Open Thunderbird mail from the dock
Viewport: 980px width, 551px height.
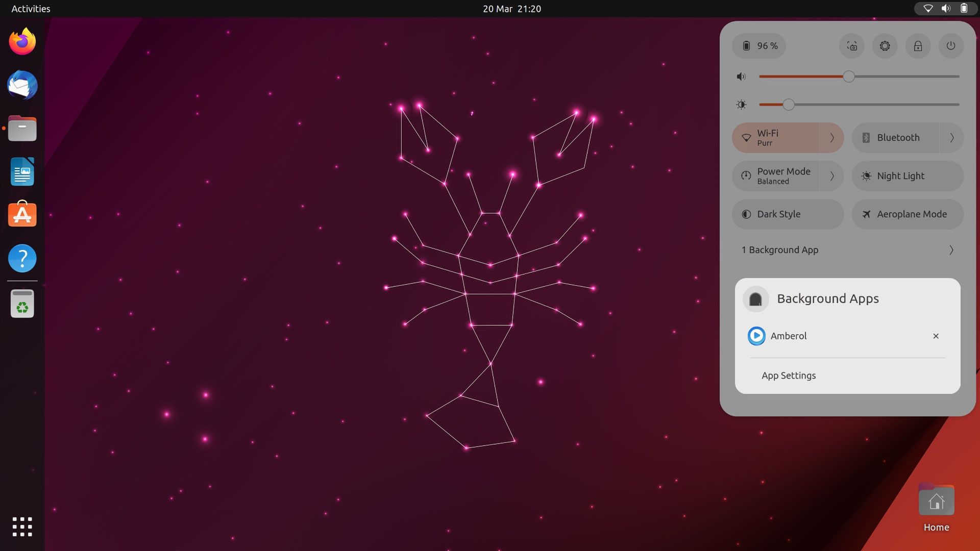pyautogui.click(x=22, y=85)
